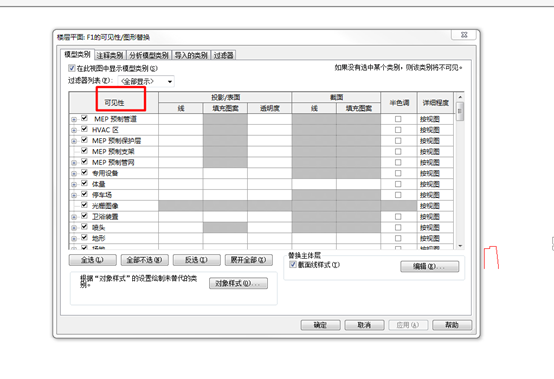Expand the 专用设备 category
Viewport: 554px width, 379px height.
point(74,174)
